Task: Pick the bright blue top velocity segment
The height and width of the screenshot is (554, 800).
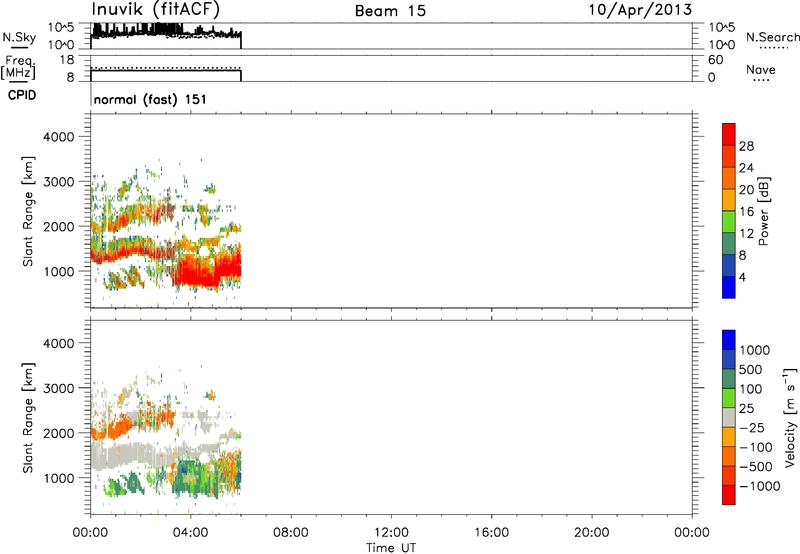Action: coord(729,340)
